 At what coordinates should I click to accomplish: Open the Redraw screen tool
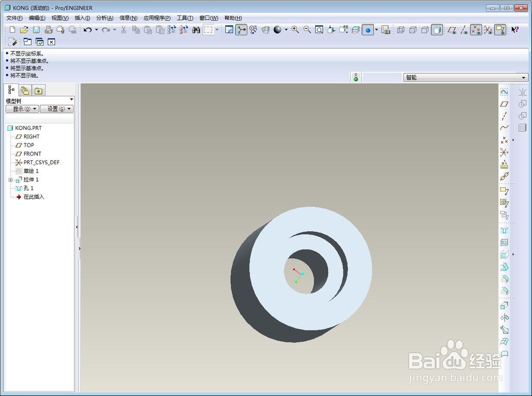point(229,30)
